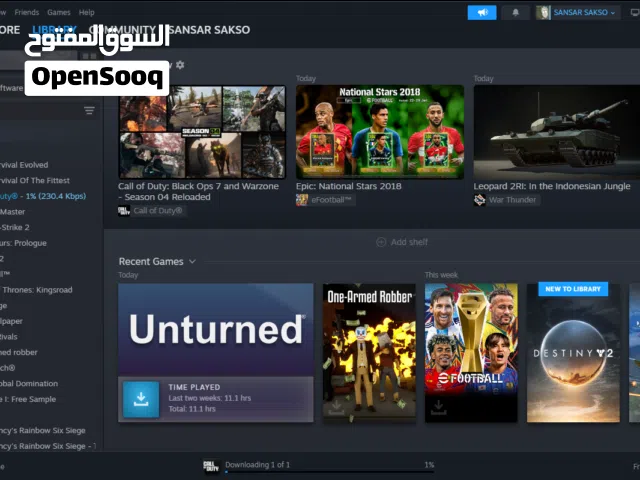Select 'Thrones: Kingsroad' in the game list
640x480 pixels.
[36, 290]
